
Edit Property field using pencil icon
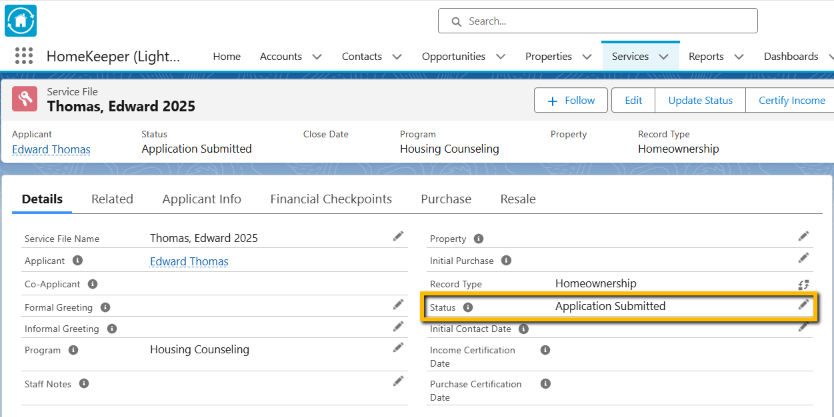tap(803, 236)
